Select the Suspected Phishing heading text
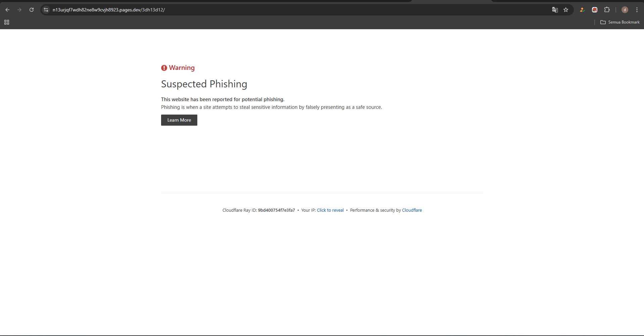The image size is (644, 336). 204,84
